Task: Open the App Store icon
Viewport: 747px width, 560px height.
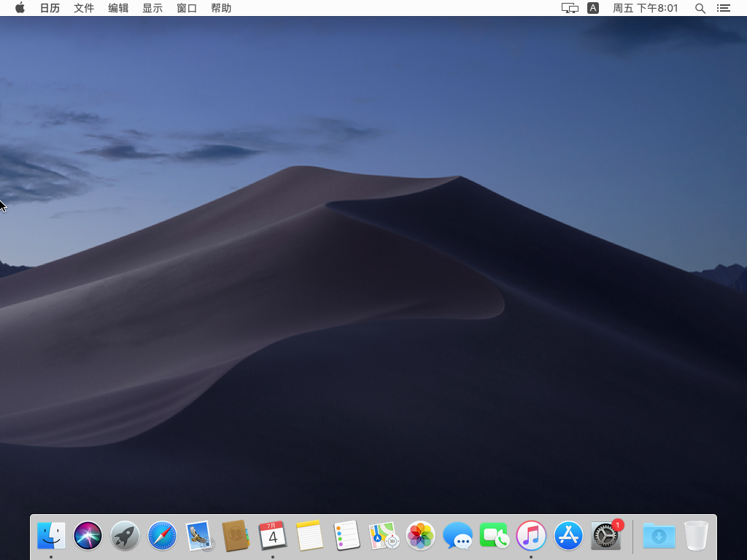Action: [568, 535]
